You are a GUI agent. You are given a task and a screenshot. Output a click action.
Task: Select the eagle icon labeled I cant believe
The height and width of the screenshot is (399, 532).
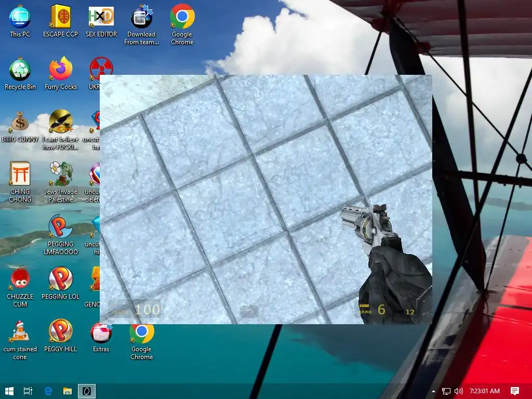pos(60,122)
